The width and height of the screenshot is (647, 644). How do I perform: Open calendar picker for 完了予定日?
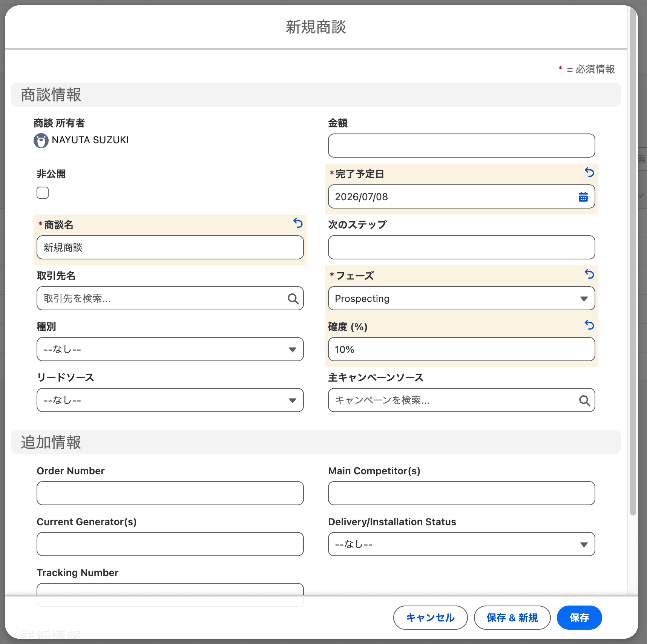[x=583, y=197]
